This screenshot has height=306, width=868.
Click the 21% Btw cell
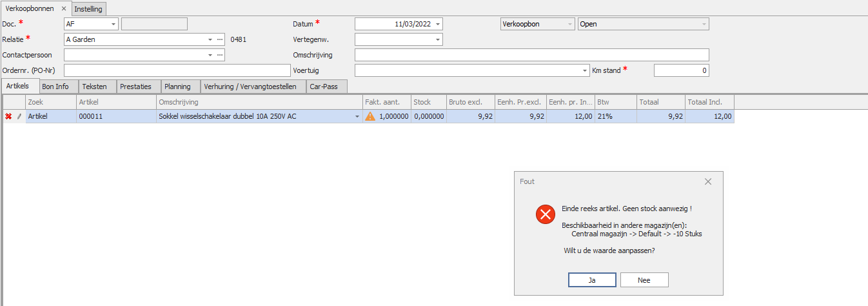615,117
